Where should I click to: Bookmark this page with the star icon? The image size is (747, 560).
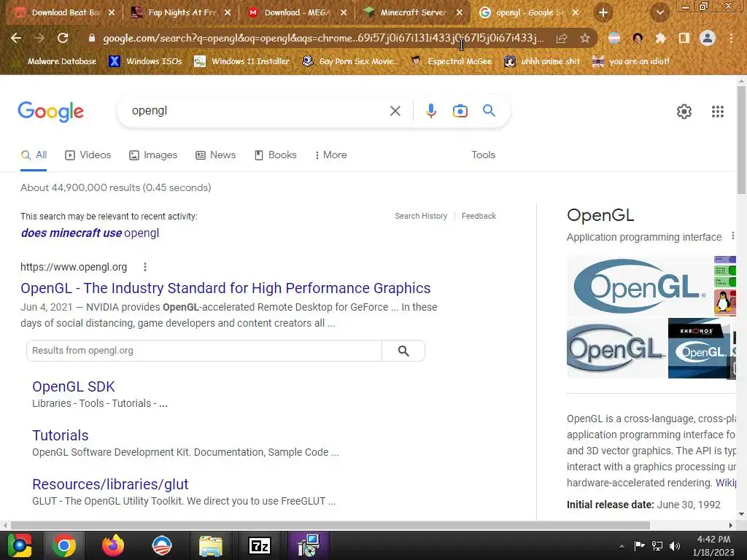(x=585, y=38)
